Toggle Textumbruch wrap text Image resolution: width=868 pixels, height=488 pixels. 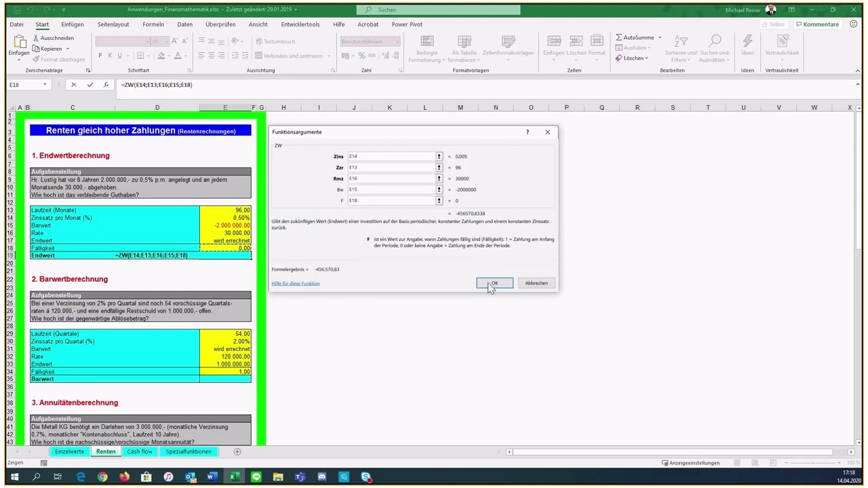coord(275,41)
